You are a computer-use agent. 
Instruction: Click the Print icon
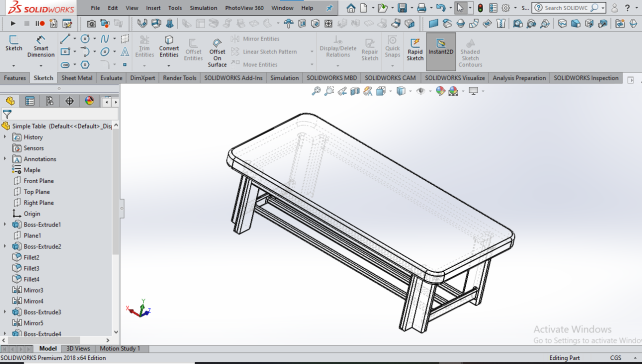[x=421, y=8]
